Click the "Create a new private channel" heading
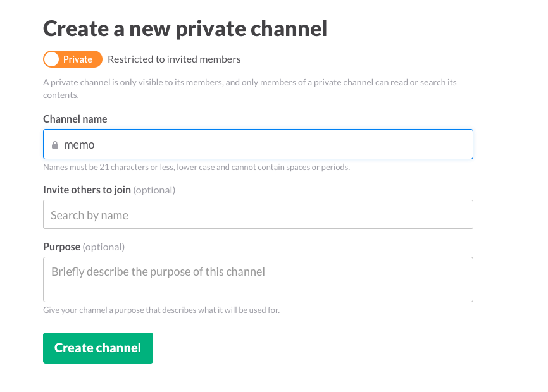The image size is (548, 392). 185,28
